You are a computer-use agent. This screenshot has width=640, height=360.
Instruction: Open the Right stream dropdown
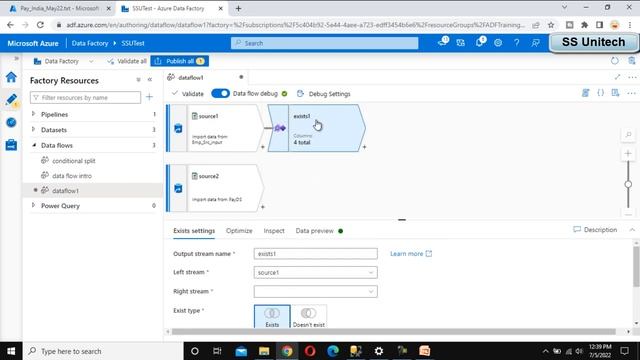tap(316, 291)
